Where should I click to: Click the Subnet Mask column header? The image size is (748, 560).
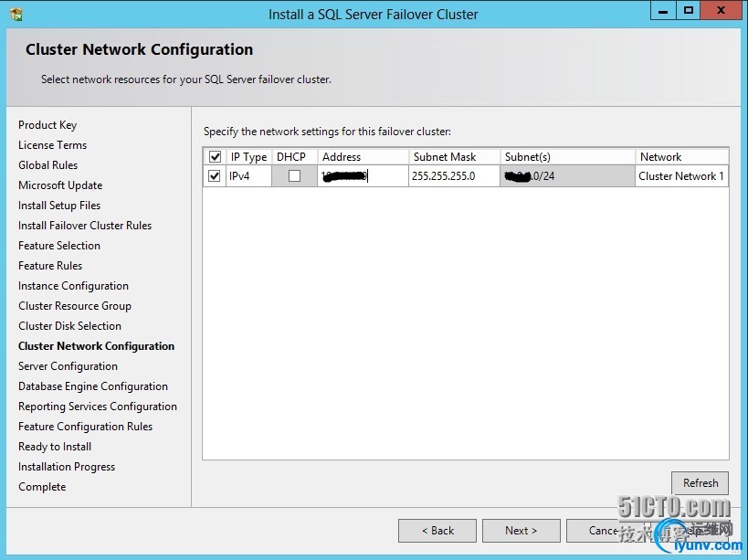[454, 157]
